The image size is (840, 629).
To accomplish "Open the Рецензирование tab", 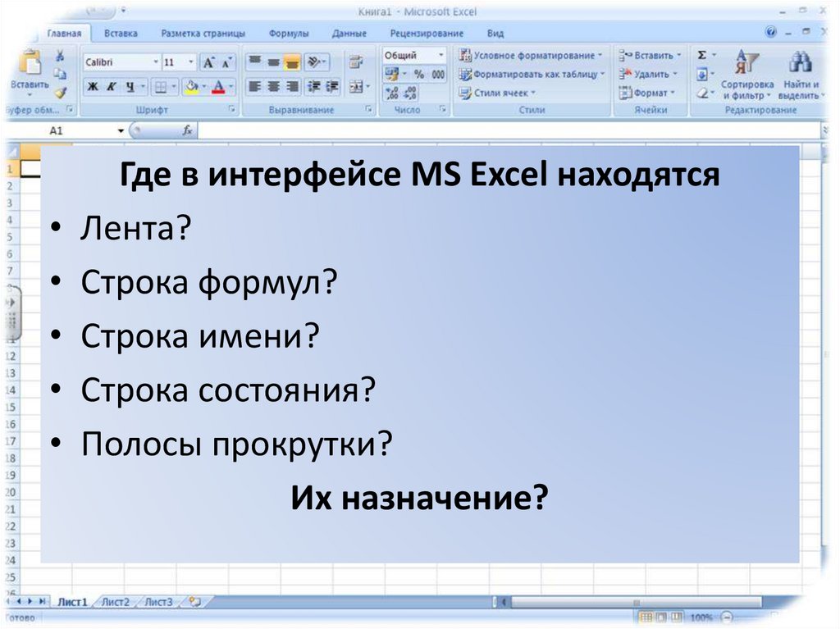I will [427, 34].
